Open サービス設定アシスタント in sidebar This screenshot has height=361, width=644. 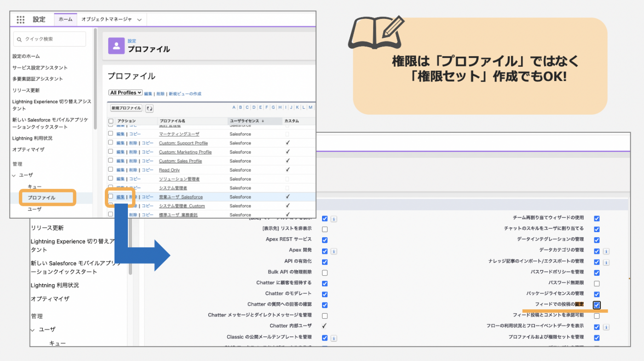tap(40, 68)
